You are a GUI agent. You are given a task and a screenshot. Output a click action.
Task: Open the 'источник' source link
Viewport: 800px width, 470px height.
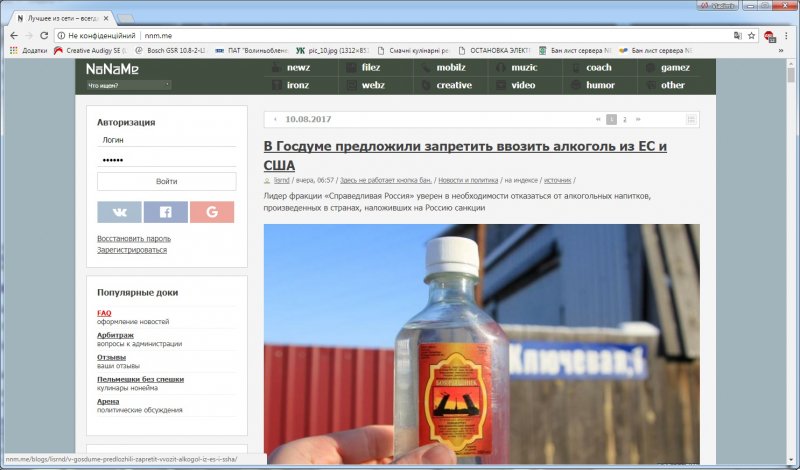tap(558, 180)
